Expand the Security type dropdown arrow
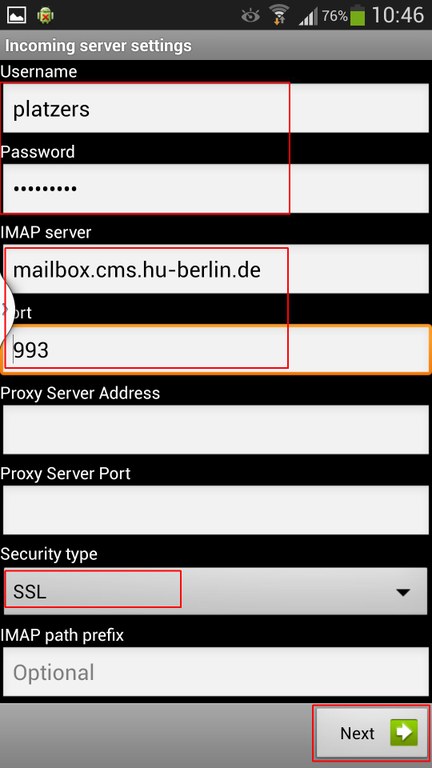 pos(403,593)
